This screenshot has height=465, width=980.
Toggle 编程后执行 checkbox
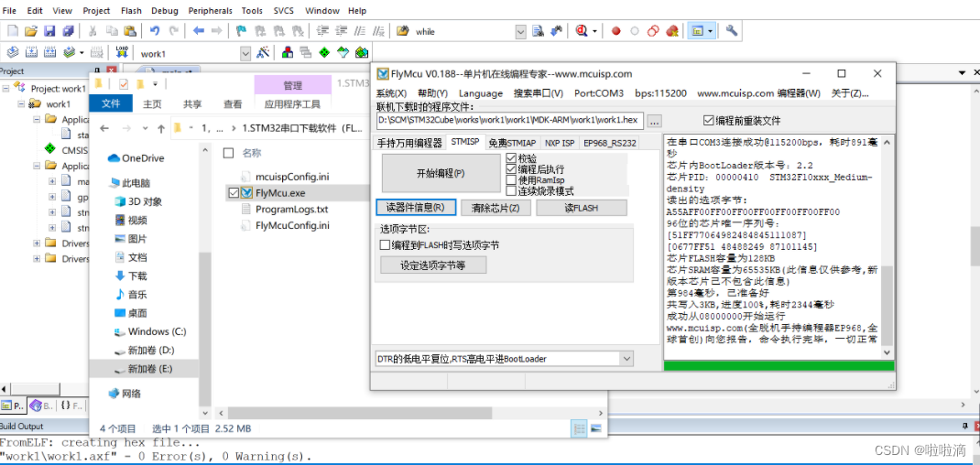click(x=511, y=169)
